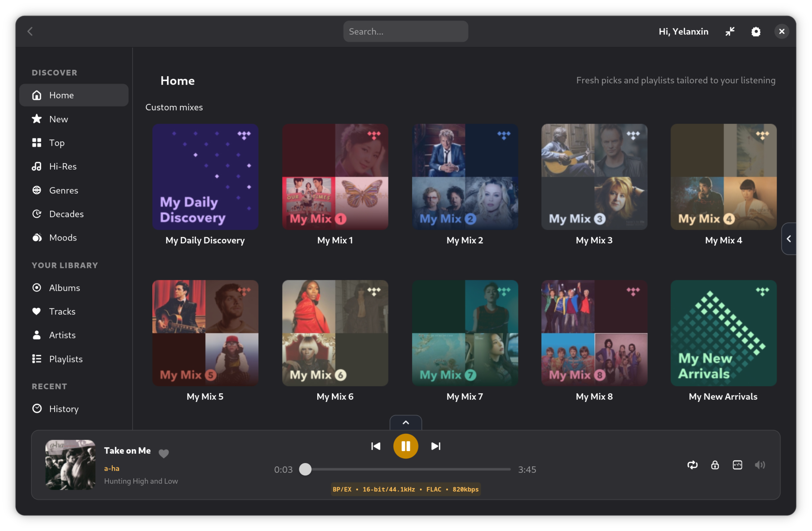Click the 0:03 elapsed time text
This screenshot has width=812, height=531.
[284, 469]
